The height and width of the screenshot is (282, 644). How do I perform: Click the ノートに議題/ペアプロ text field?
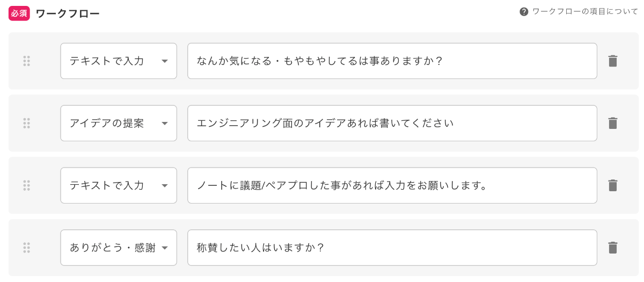392,186
